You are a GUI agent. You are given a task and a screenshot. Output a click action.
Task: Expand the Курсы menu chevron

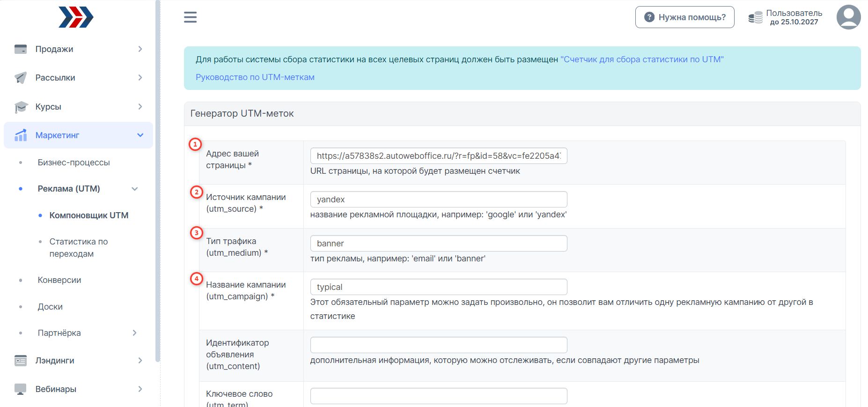pos(140,107)
